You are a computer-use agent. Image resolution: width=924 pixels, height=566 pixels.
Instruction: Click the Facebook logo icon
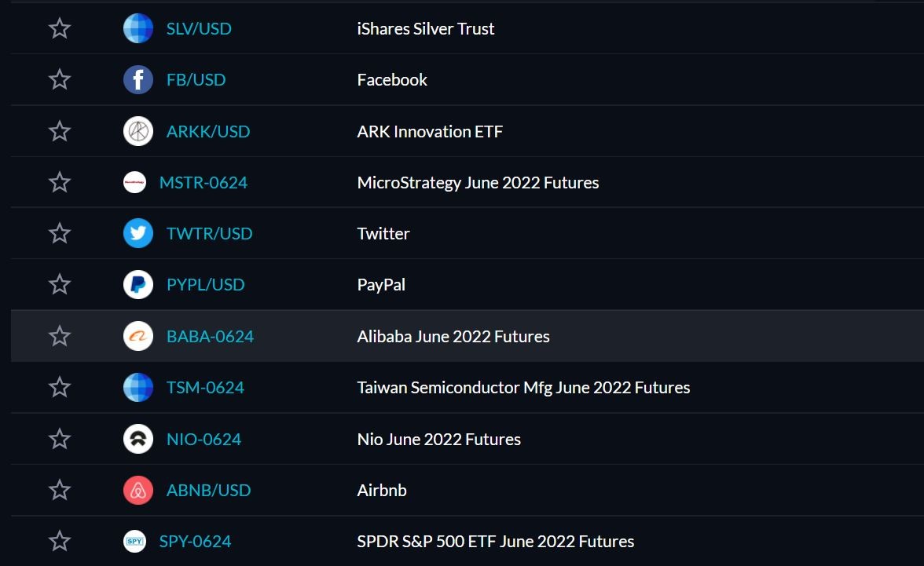[138, 79]
